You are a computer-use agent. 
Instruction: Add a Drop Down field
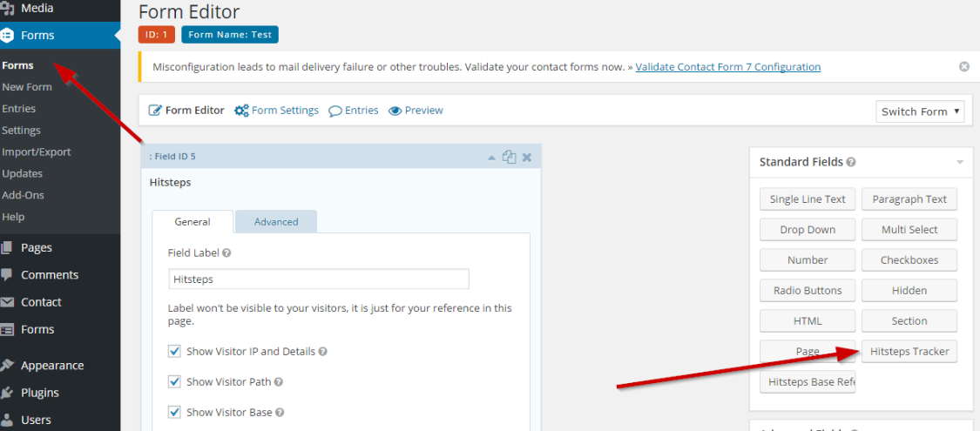tap(808, 230)
